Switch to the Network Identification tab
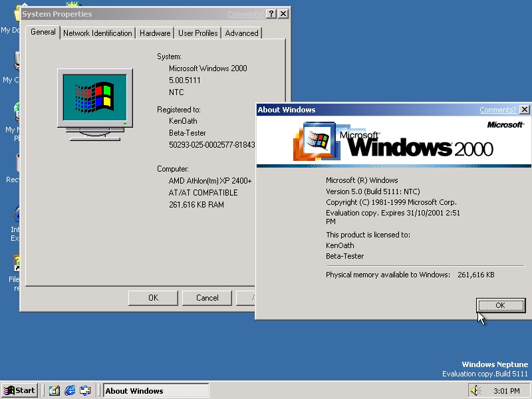 [x=97, y=33]
